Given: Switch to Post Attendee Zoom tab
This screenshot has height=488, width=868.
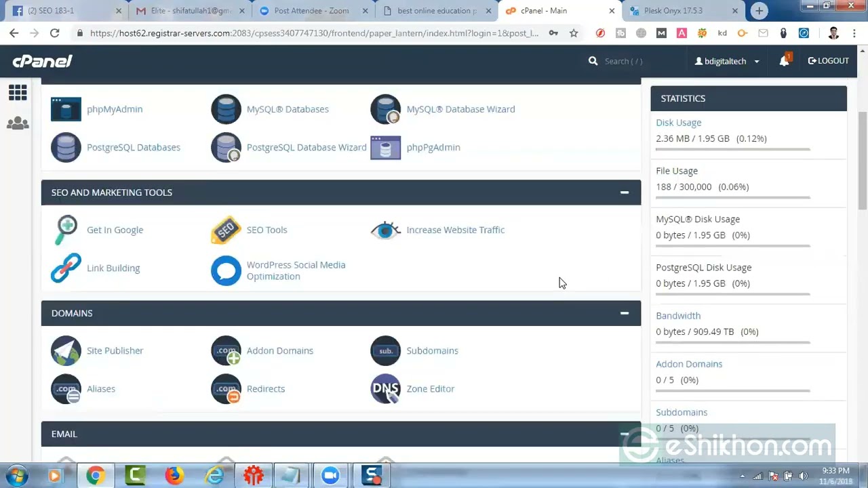Looking at the screenshot, I should tap(312, 11).
